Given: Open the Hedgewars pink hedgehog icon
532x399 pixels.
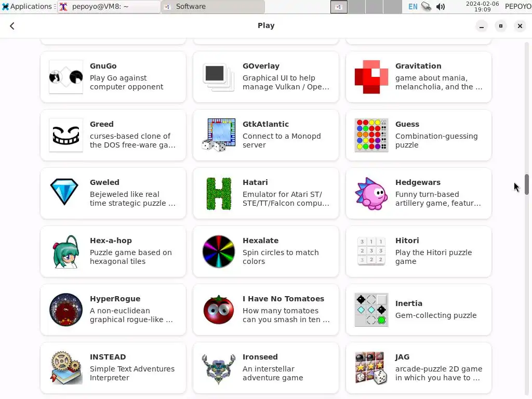Looking at the screenshot, I should (371, 193).
